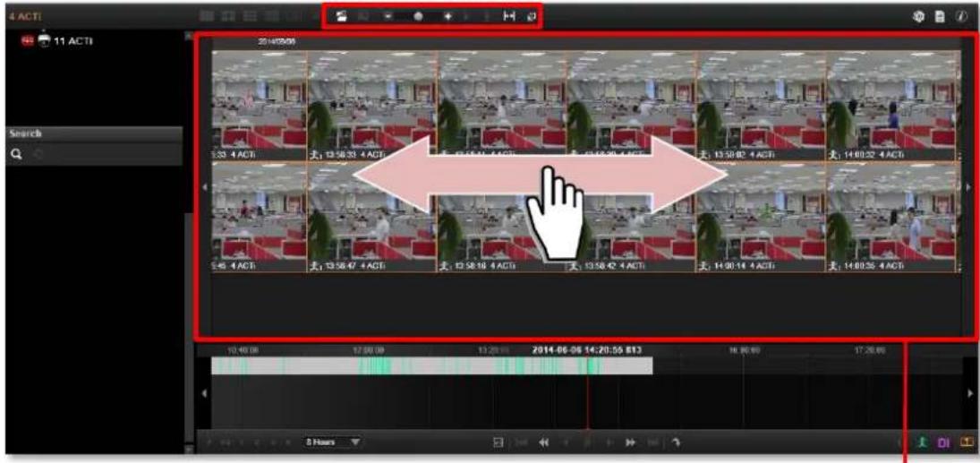The image size is (980, 463).
Task: Click the Search panel header
Action: (x=94, y=133)
